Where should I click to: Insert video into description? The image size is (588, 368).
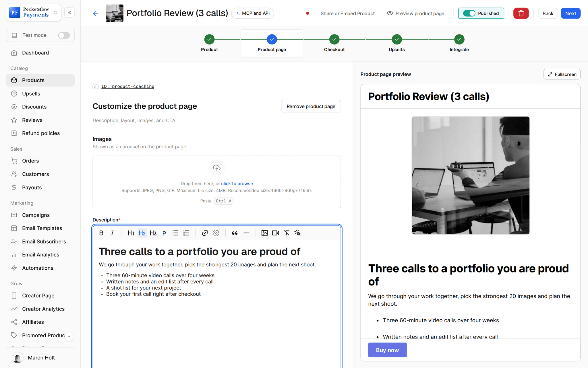276,233
